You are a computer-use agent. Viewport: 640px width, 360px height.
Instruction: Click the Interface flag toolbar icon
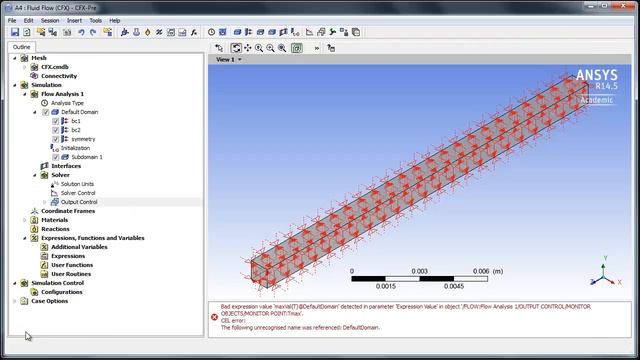[x=283, y=32]
